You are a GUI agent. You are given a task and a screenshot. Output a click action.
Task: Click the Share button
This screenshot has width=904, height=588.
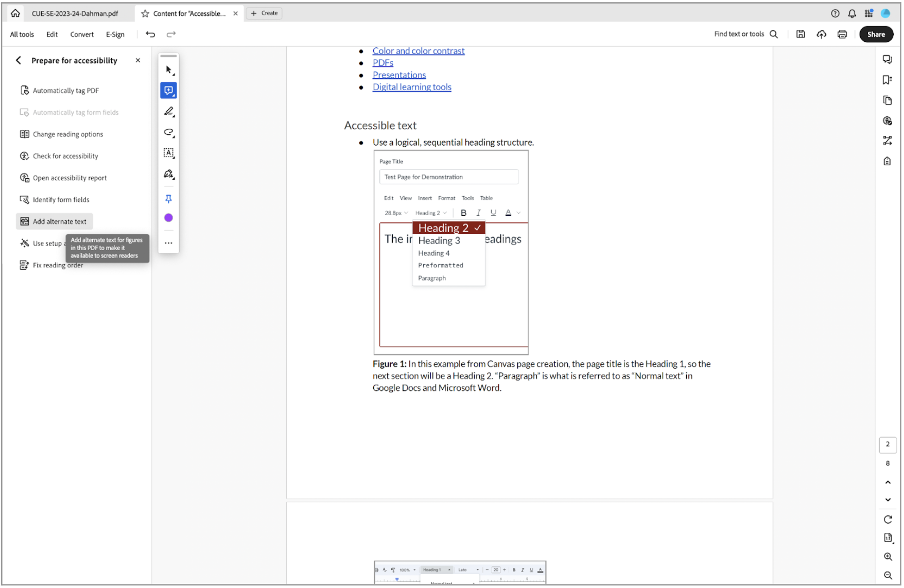[876, 34]
